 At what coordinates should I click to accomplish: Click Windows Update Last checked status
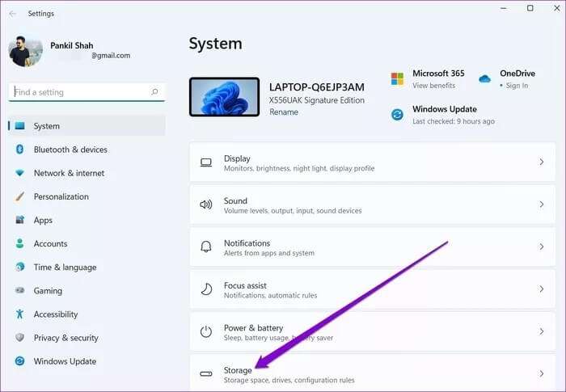point(454,121)
